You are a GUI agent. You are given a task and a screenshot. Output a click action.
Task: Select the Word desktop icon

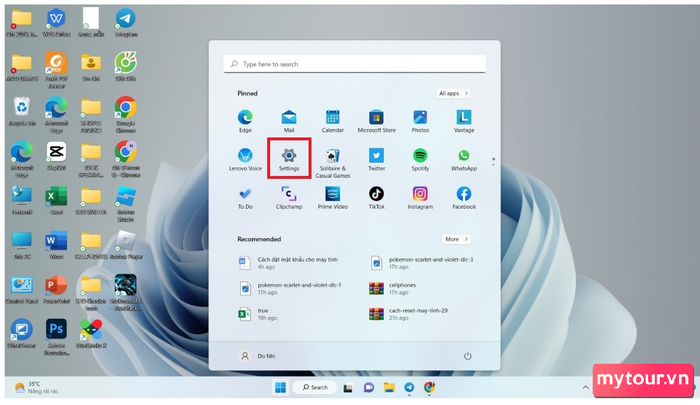point(56,245)
